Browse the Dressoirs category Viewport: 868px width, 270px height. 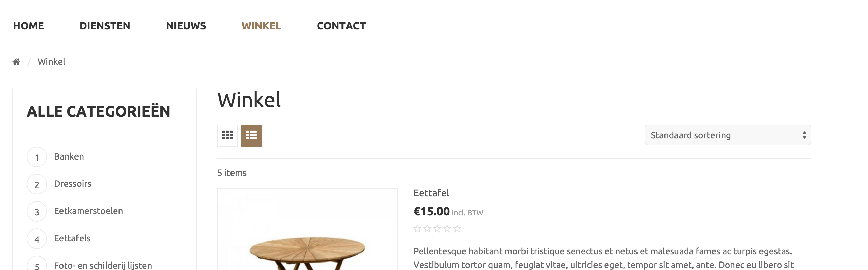point(73,184)
